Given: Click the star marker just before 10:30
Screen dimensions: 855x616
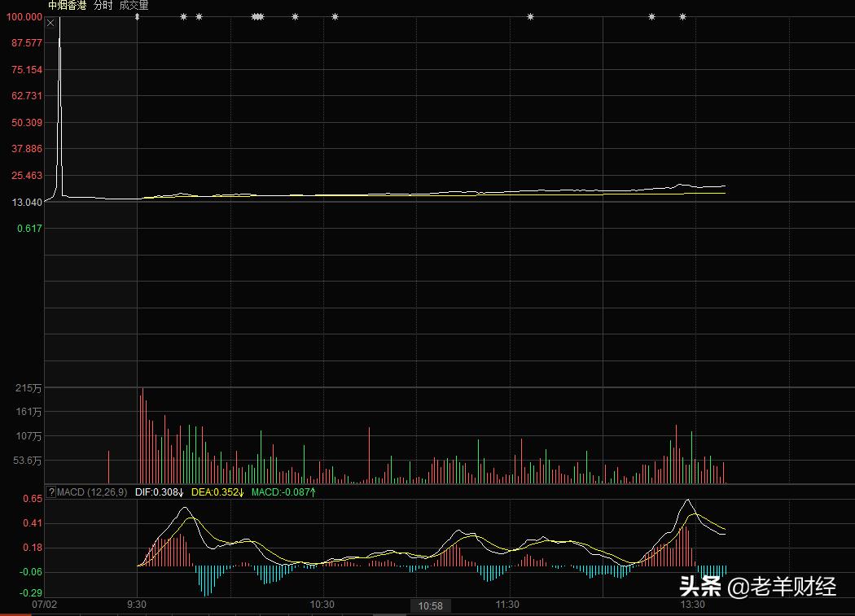Looking at the screenshot, I should 295,17.
